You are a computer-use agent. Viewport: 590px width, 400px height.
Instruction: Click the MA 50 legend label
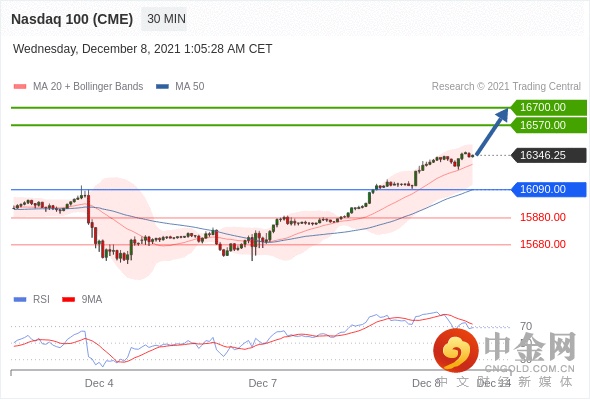click(190, 87)
